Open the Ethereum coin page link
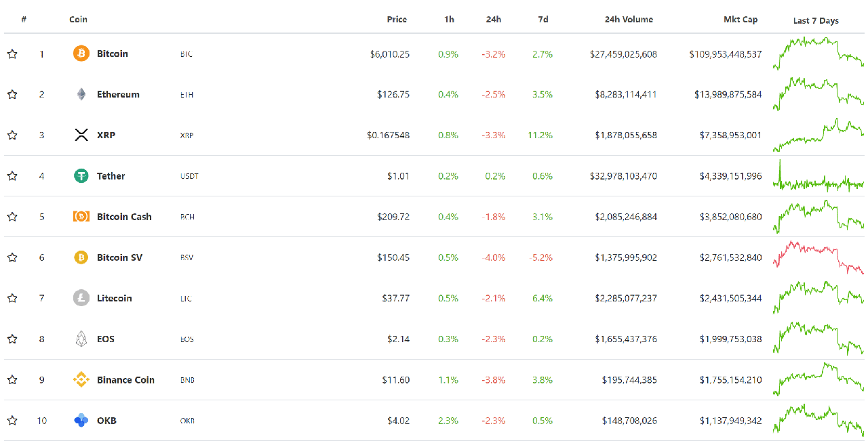The width and height of the screenshot is (868, 443). tap(118, 94)
